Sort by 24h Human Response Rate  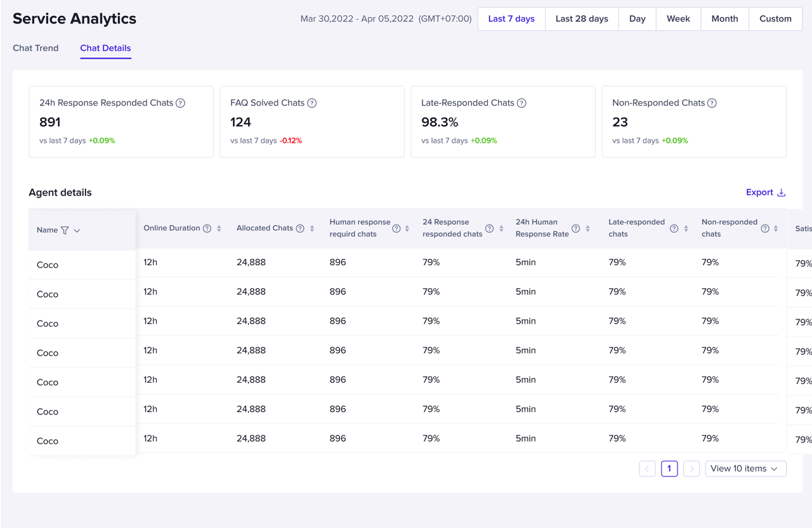[588, 228]
